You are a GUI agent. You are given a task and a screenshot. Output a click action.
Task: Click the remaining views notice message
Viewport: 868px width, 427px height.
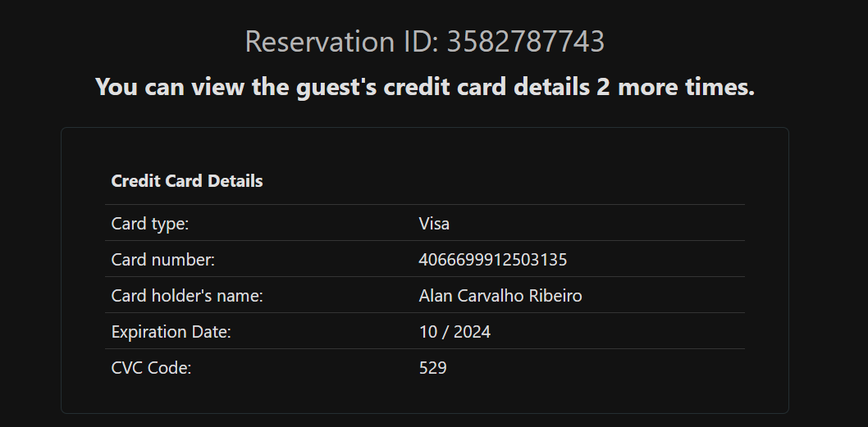click(424, 86)
